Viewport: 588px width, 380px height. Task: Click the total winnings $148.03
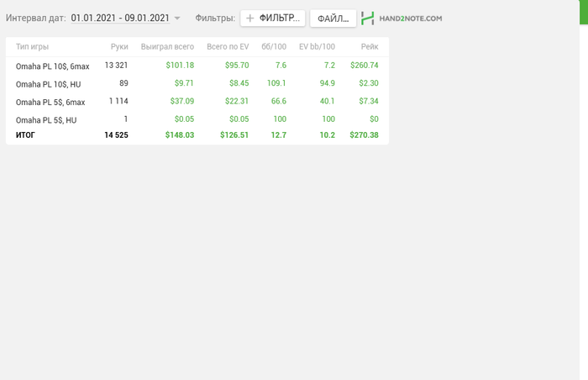(180, 135)
